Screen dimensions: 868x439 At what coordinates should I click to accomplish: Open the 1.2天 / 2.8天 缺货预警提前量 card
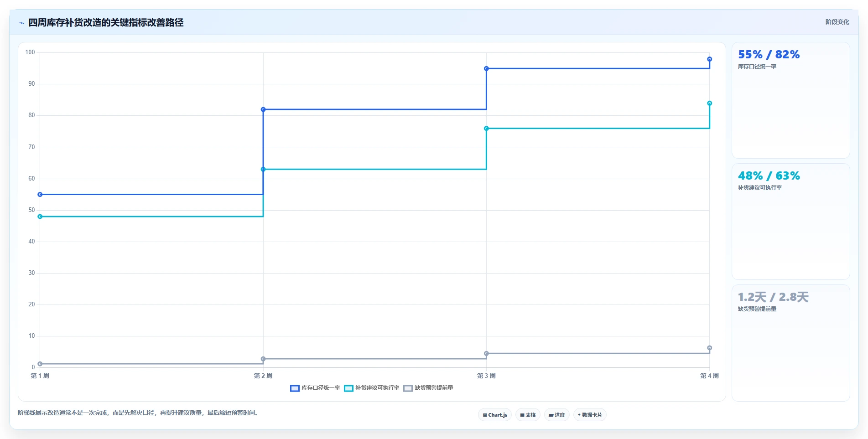point(790,343)
